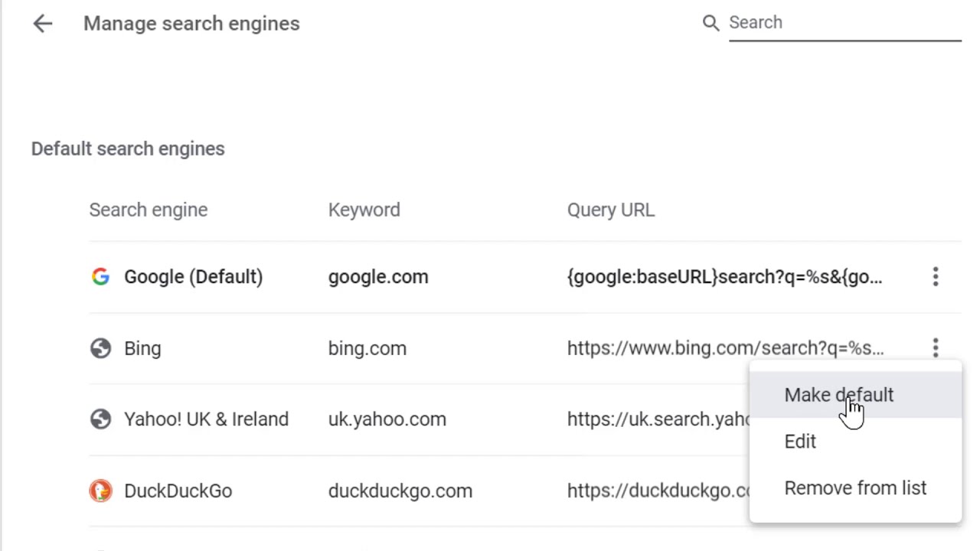Click the Bing globe icon
This screenshot has height=551, width=980.
(100, 348)
